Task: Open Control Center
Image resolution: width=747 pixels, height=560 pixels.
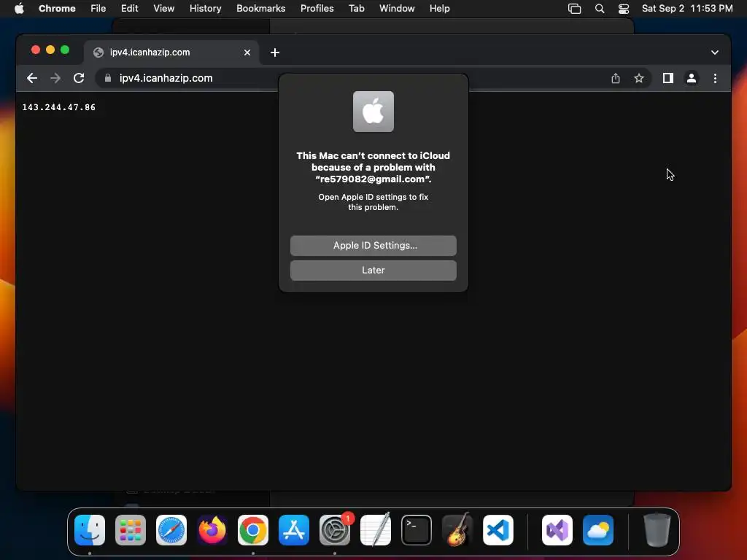Action: (624, 9)
